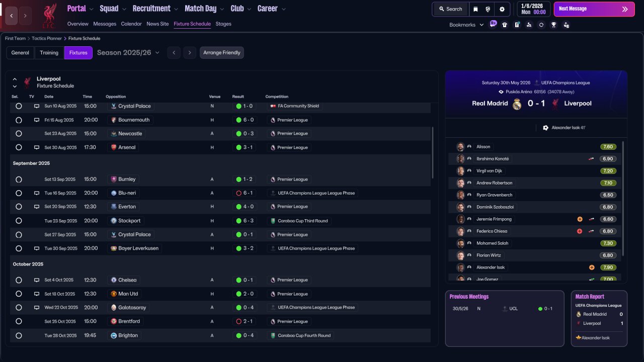Click the Arsenal club badge

click(114, 147)
